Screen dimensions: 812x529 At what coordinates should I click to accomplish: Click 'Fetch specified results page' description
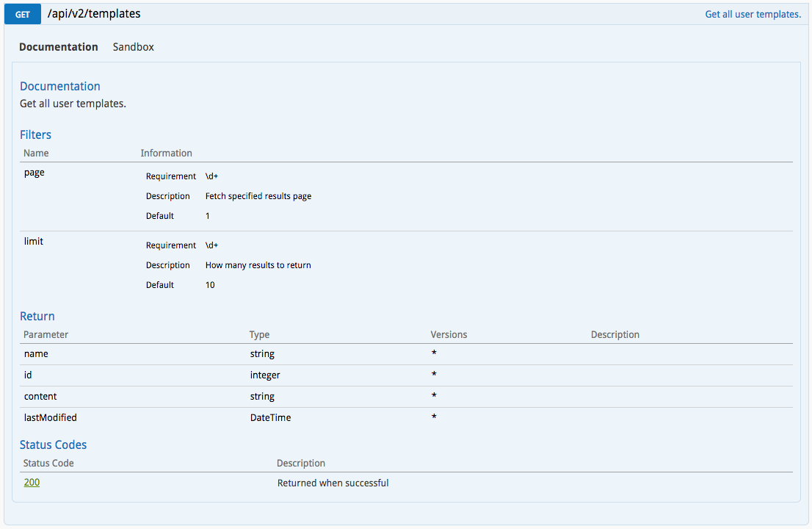click(x=258, y=196)
